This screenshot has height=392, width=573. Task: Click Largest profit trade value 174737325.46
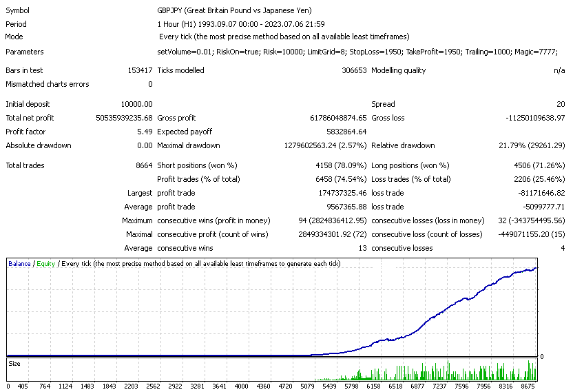pyautogui.click(x=342, y=193)
